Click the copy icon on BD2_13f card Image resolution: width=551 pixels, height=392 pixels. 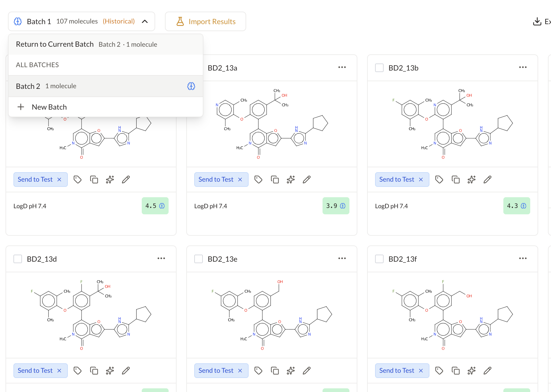[x=456, y=371]
